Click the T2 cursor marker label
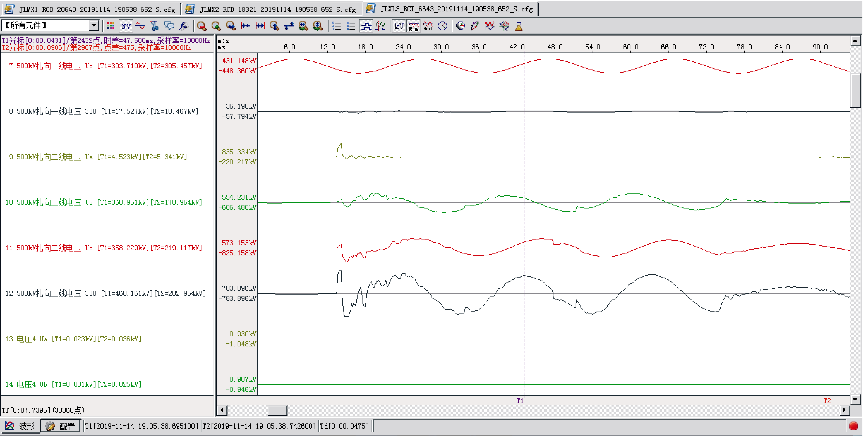This screenshot has width=868, height=437. pos(828,401)
